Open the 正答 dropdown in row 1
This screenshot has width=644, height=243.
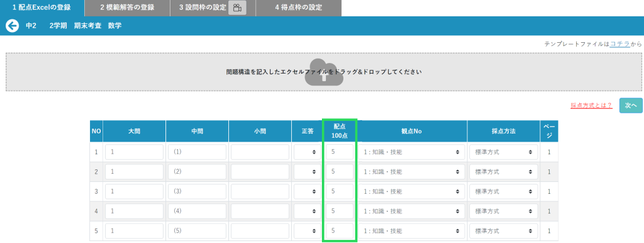coord(307,152)
